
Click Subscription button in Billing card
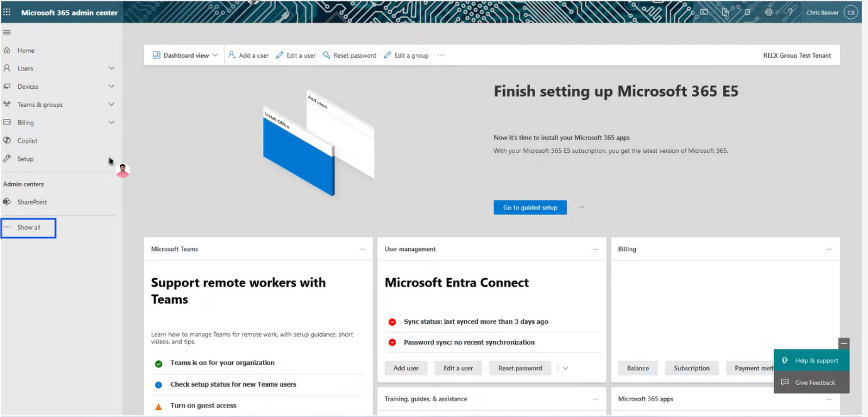point(692,368)
